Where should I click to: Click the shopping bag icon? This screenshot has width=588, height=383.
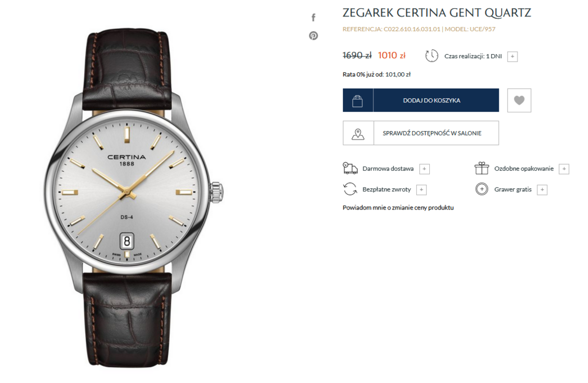pyautogui.click(x=358, y=101)
